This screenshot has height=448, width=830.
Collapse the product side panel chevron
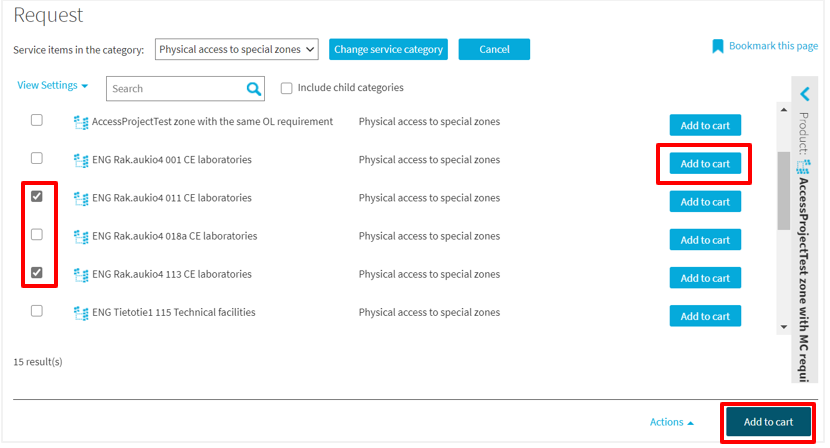pyautogui.click(x=805, y=94)
